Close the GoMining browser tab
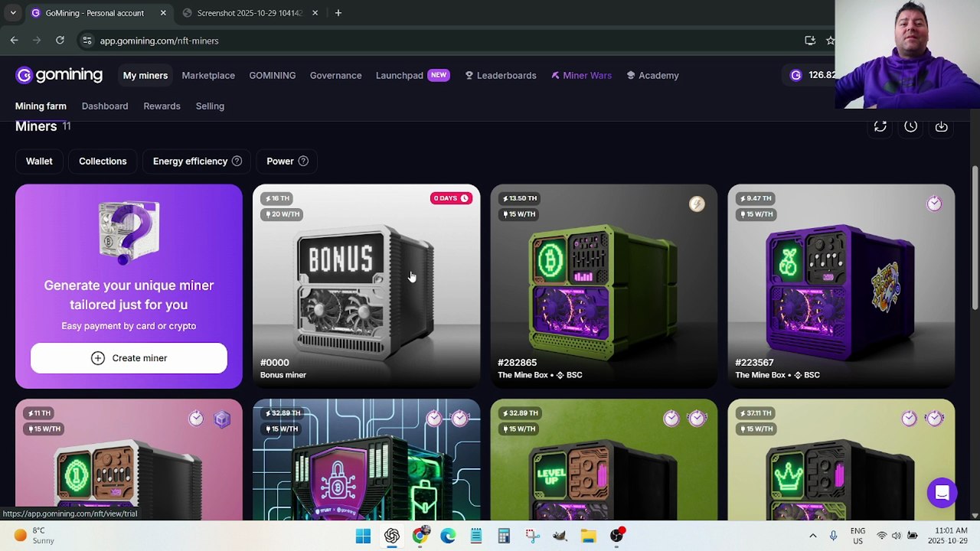Screen dimensions: 980x551 pyautogui.click(x=163, y=13)
